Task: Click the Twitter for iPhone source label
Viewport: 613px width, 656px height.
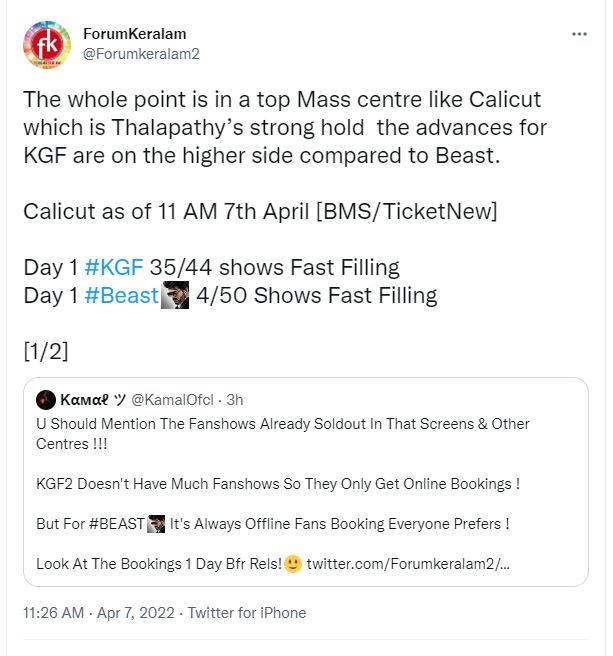Action: click(x=247, y=612)
